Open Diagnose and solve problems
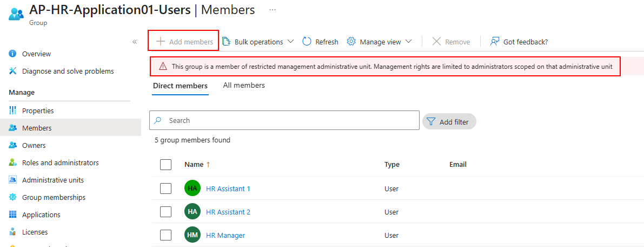This screenshot has width=644, height=247. tap(68, 71)
